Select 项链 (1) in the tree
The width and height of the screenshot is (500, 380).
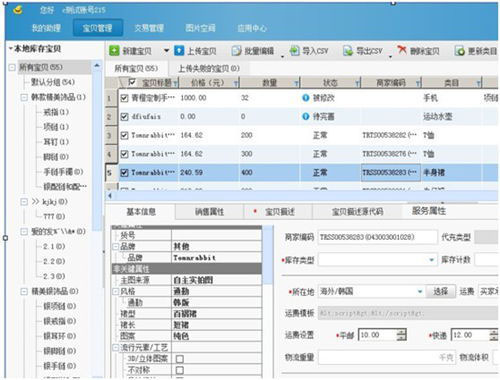pos(56,127)
